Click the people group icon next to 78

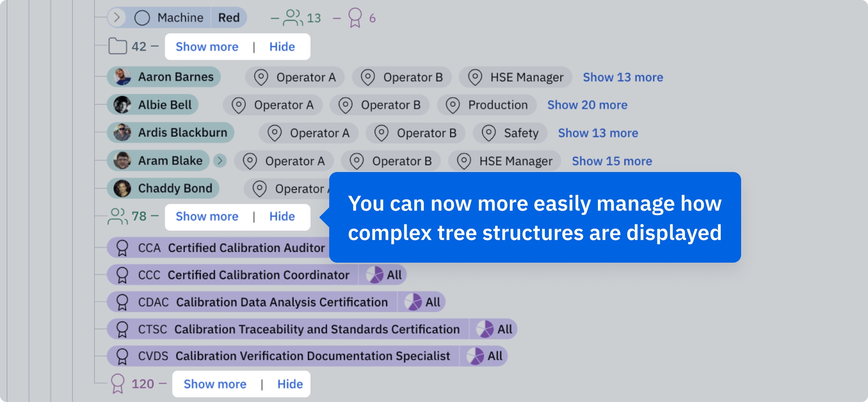117,216
